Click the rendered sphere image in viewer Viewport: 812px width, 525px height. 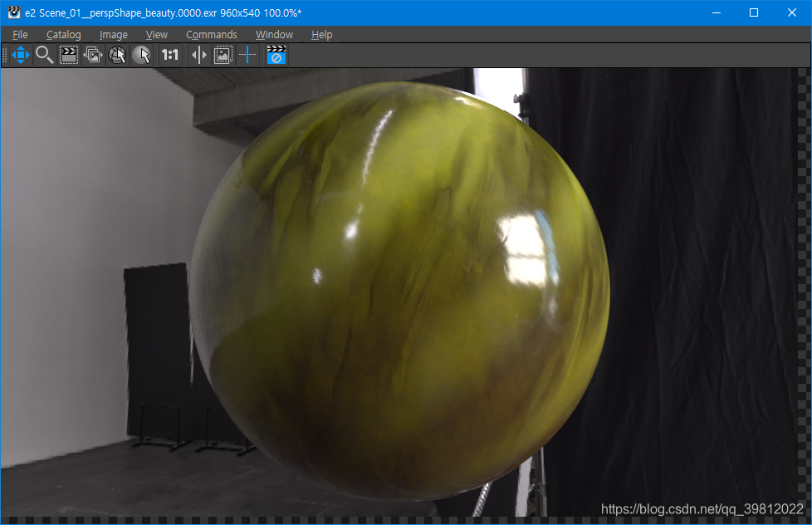(x=399, y=292)
